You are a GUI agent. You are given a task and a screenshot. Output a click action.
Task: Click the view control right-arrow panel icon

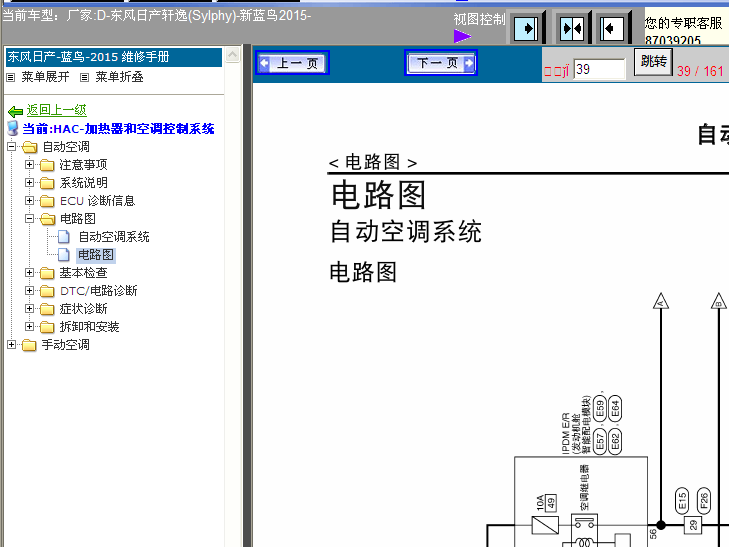coord(526,28)
